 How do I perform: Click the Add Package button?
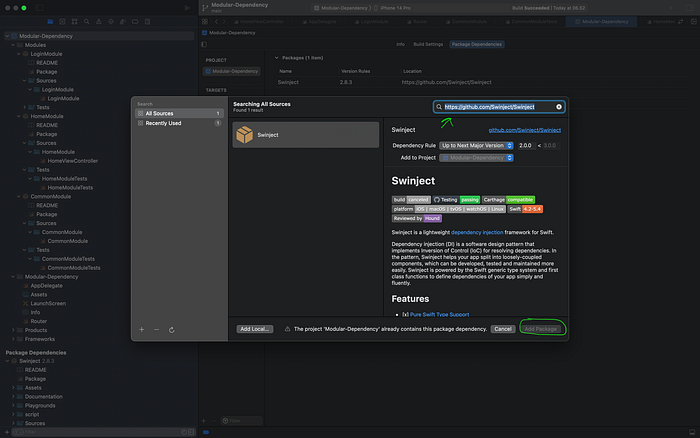coord(540,329)
